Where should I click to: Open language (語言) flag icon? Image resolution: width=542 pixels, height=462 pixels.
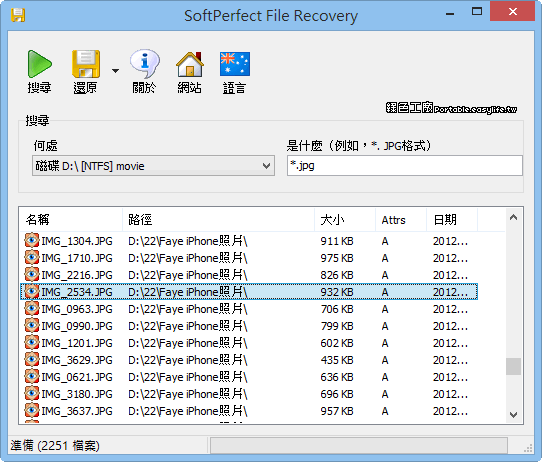tap(235, 64)
